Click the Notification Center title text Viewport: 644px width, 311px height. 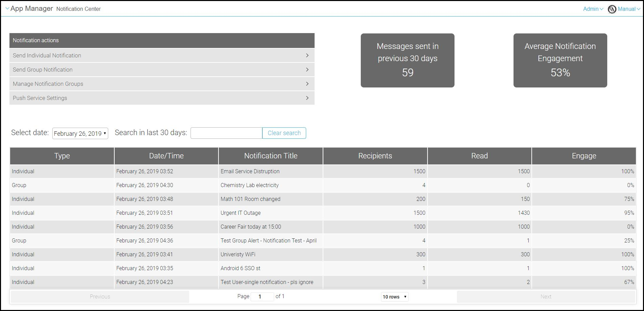[x=79, y=9]
